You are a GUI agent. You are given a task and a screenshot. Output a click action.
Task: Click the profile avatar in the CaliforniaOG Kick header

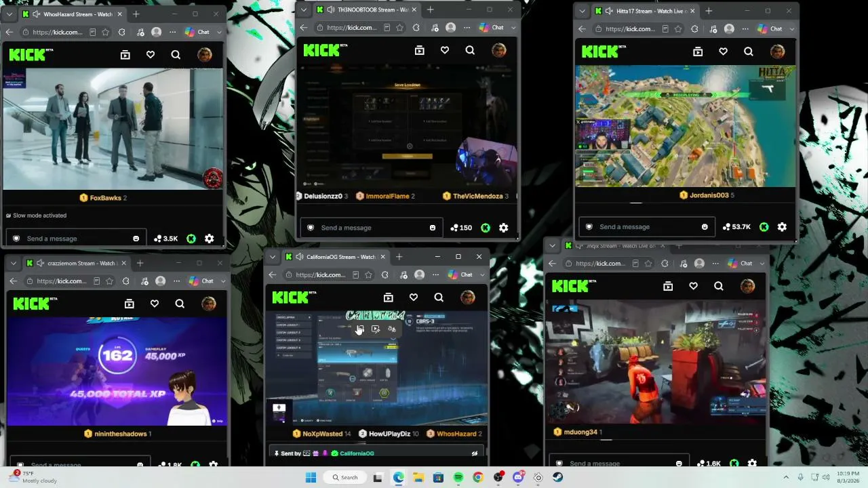point(468,297)
